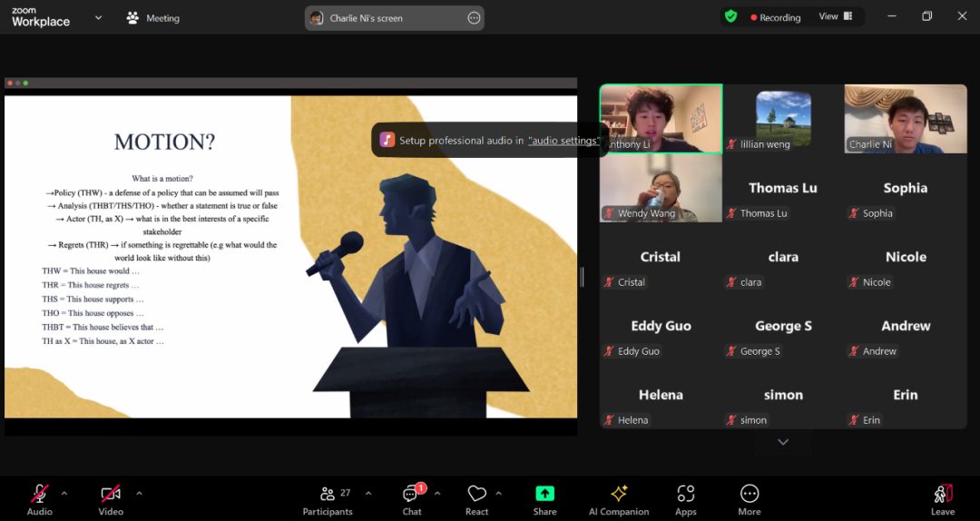Open Charlie Ni's screen options ellipsis

[474, 18]
